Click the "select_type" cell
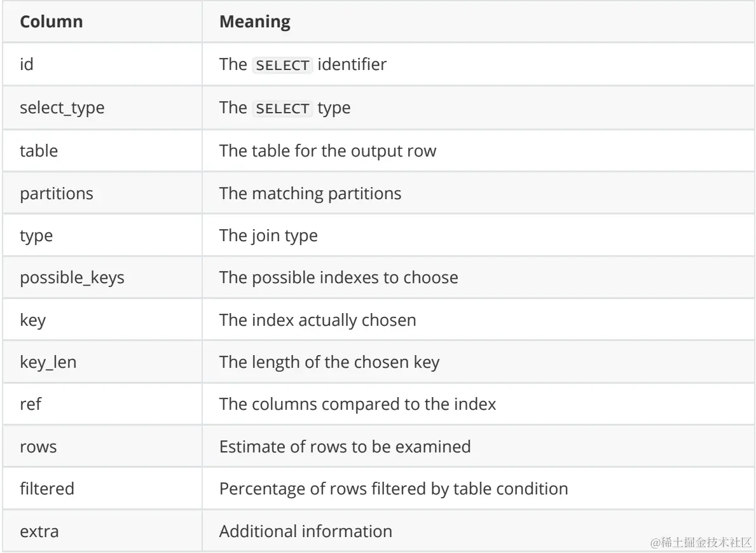The width and height of the screenshot is (756, 553). [62, 108]
